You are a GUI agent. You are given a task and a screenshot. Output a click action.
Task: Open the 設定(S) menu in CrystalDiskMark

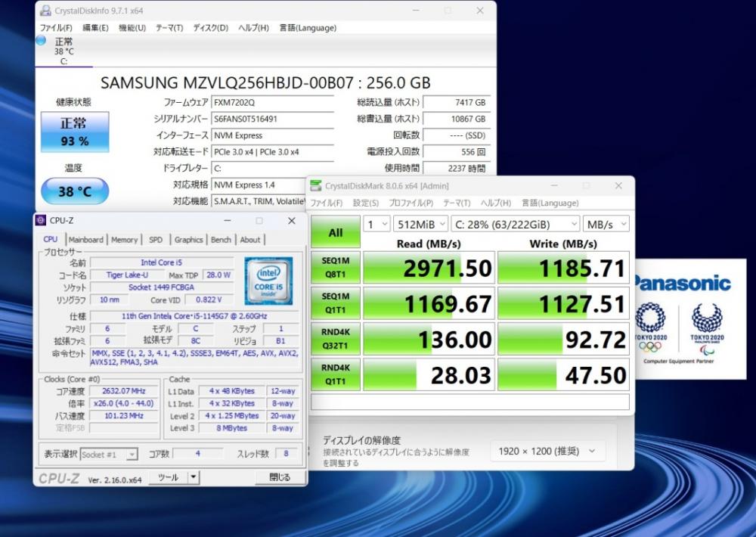point(366,203)
